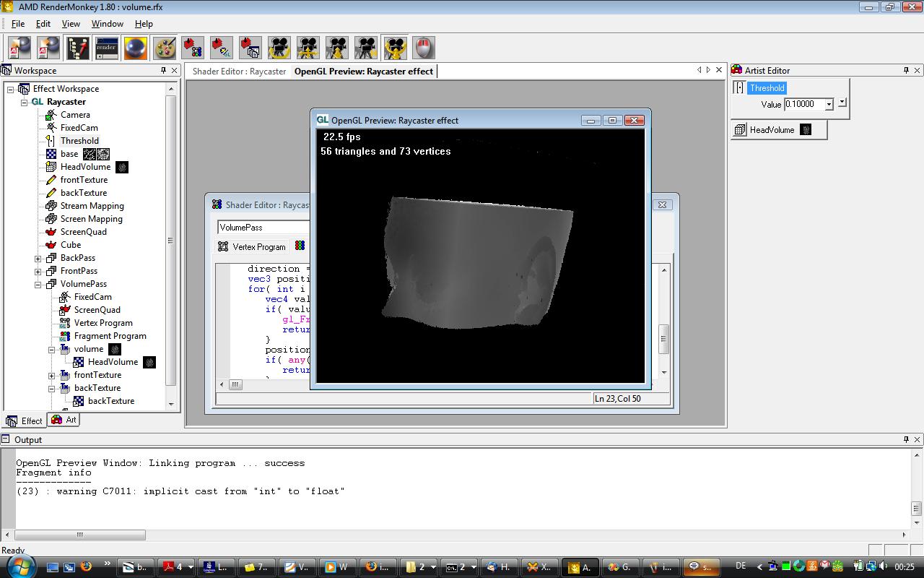
Task: Switch to Shader Editor : Raycaster tab
Action: pyautogui.click(x=239, y=71)
